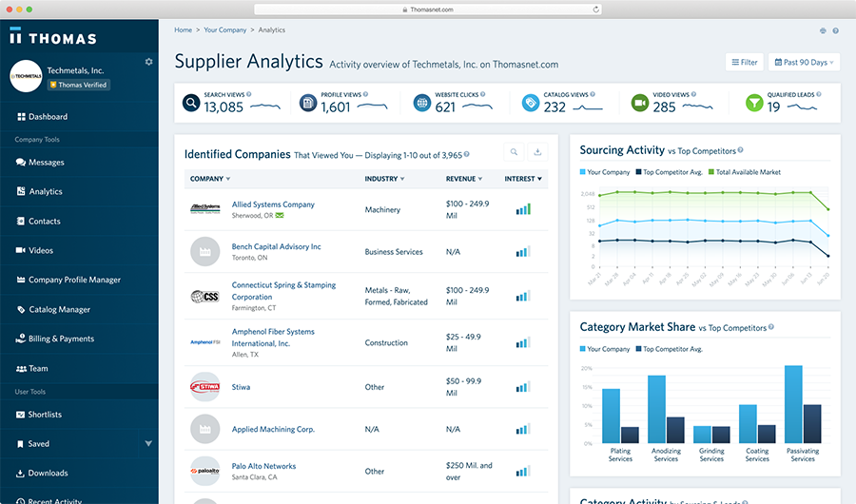Click the Connecticut Spring & Stamping CSS logo

point(205,297)
